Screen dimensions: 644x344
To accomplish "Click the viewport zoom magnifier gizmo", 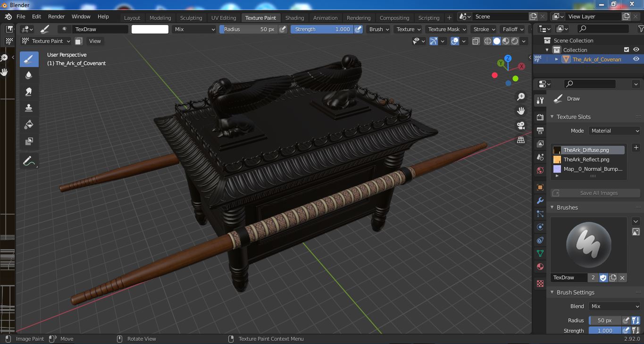I will pyautogui.click(x=521, y=97).
